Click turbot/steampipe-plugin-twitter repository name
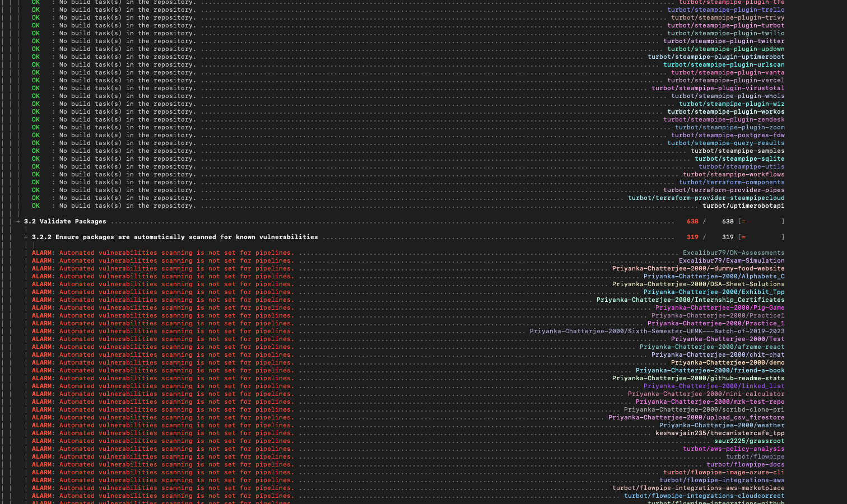847x504 pixels. click(724, 41)
